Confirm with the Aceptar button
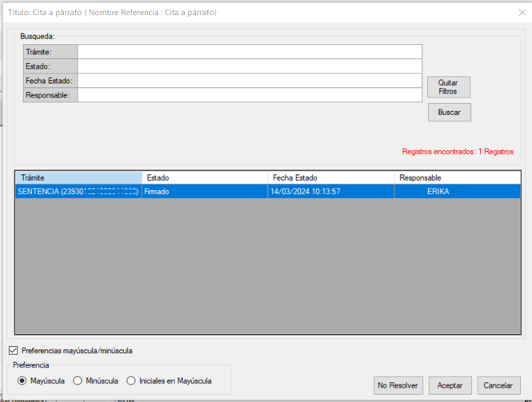This screenshot has width=532, height=402. point(450,385)
